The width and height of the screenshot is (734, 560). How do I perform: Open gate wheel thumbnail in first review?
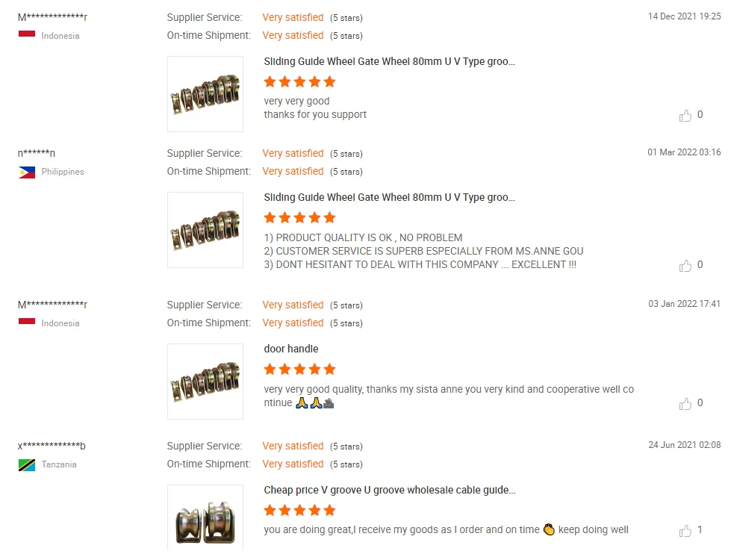click(x=205, y=94)
